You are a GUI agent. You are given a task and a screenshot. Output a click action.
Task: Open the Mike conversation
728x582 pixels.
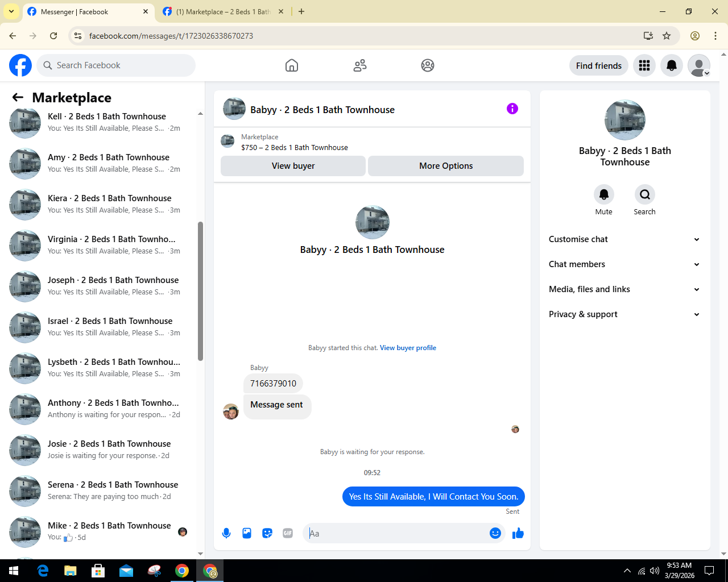click(x=100, y=531)
